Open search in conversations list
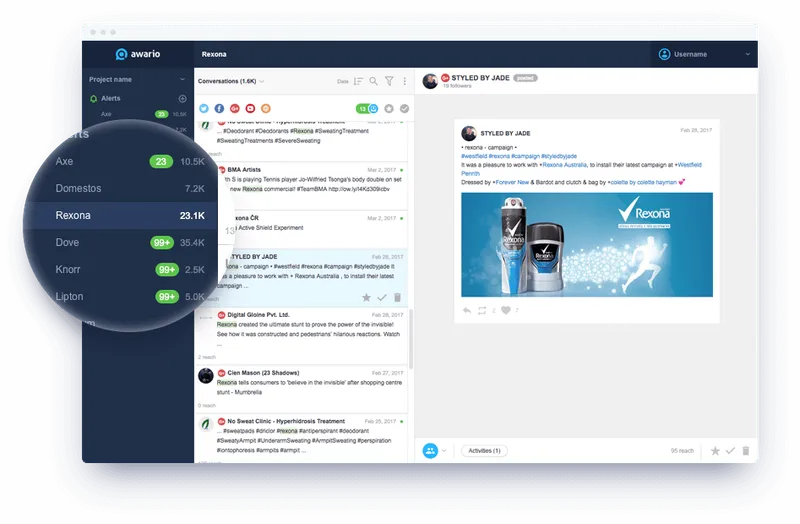800x524 pixels. tap(373, 81)
